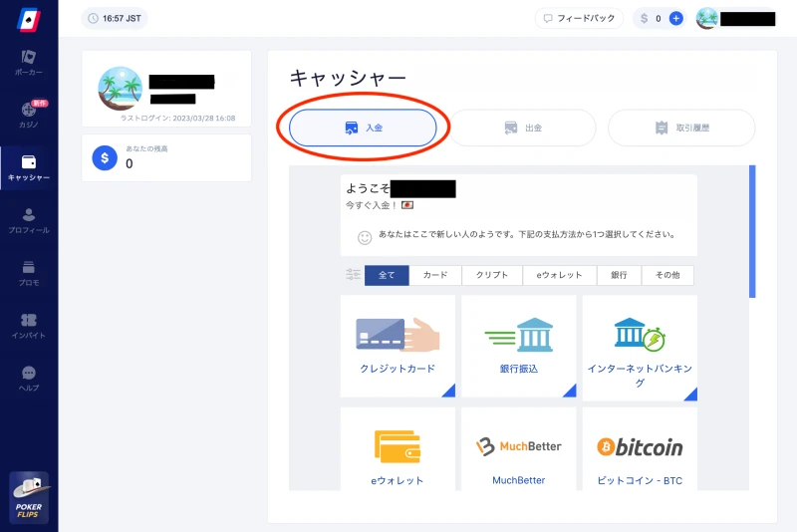The width and height of the screenshot is (797, 532).
Task: Click the blue vertical scrollbar
Action: (752, 231)
